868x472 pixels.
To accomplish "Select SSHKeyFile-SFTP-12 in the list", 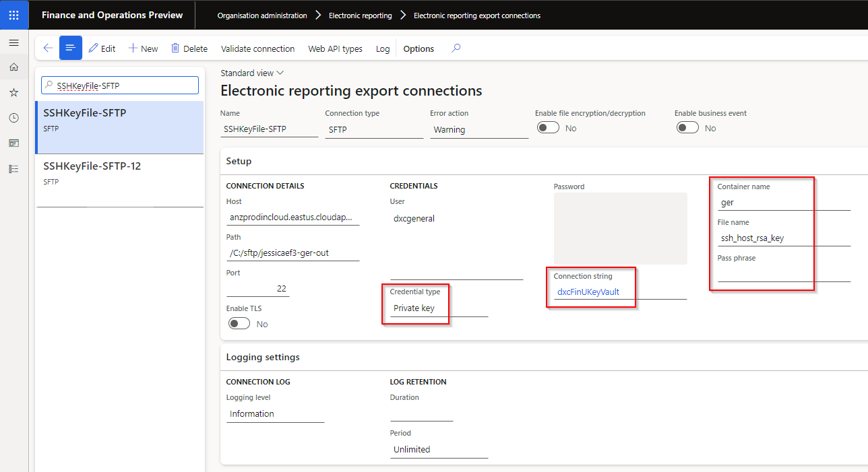I will tap(92, 166).
